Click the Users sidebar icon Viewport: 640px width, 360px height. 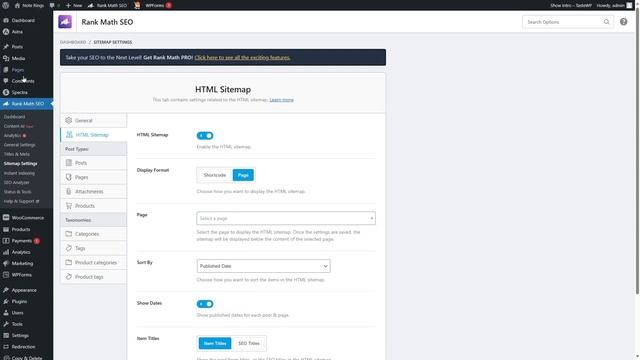point(6,313)
